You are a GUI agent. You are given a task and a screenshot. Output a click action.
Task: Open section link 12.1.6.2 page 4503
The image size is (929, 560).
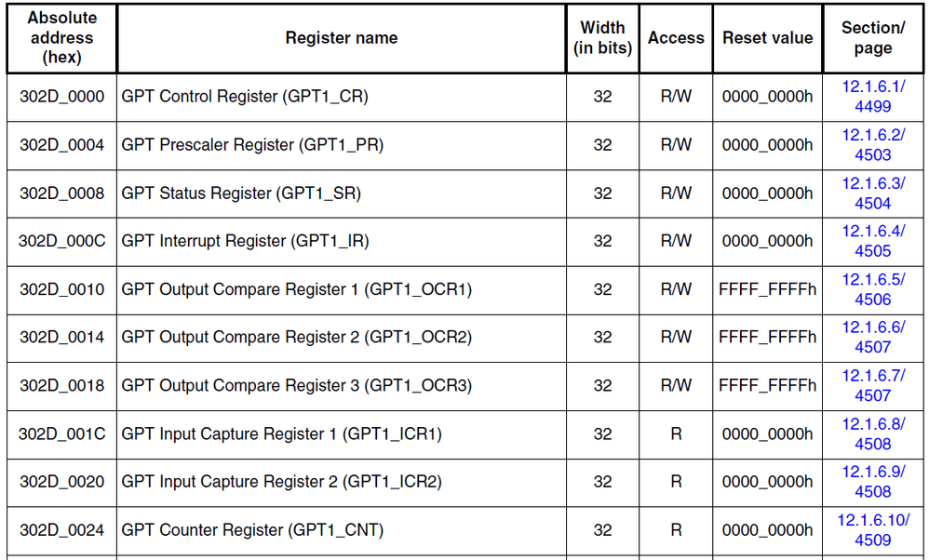click(873, 144)
